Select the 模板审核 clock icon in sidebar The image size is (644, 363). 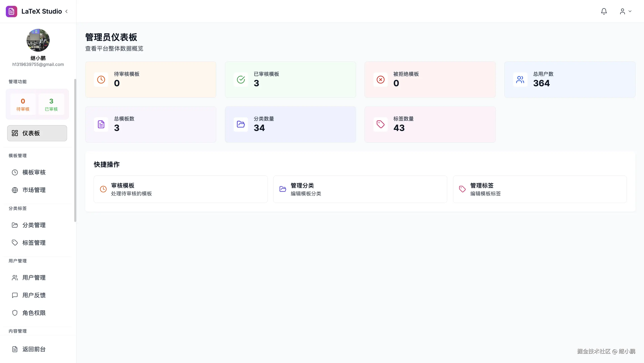point(15,172)
